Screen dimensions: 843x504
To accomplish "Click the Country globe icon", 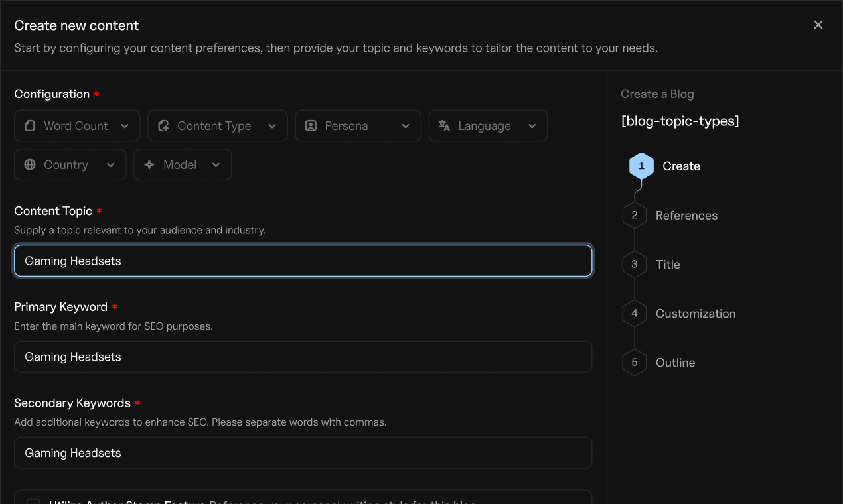I will tap(30, 165).
